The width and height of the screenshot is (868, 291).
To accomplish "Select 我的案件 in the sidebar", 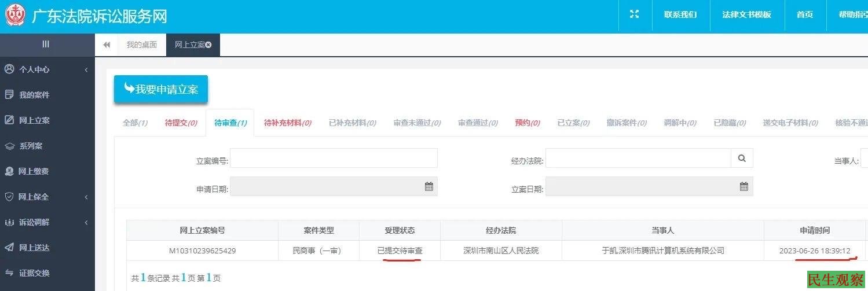I will tap(34, 95).
